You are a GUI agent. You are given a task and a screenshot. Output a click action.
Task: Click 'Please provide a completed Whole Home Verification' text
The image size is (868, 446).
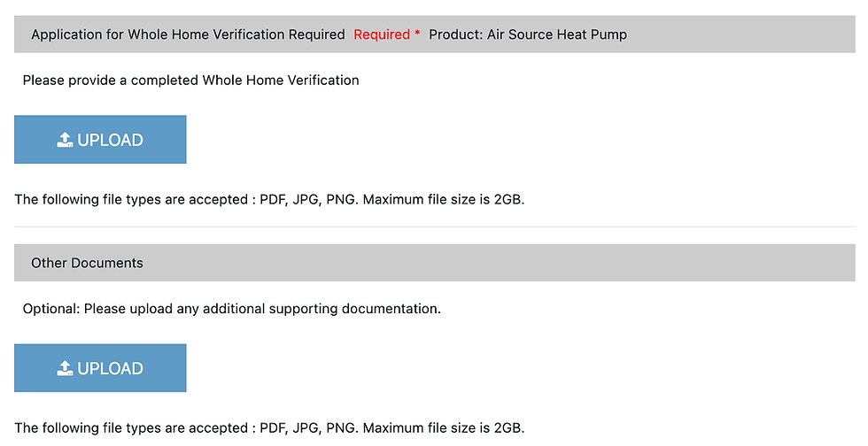(191, 81)
